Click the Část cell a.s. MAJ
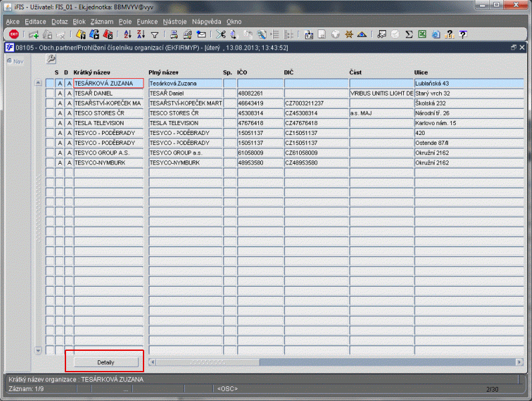Screen dimensions: 532x401 [x=381, y=113]
